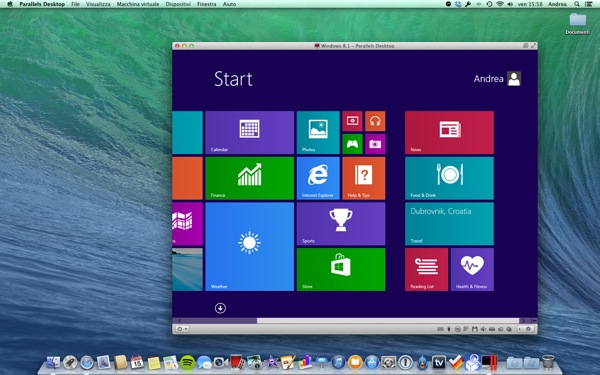
Task: Open the Camera small tile
Action: [375, 144]
